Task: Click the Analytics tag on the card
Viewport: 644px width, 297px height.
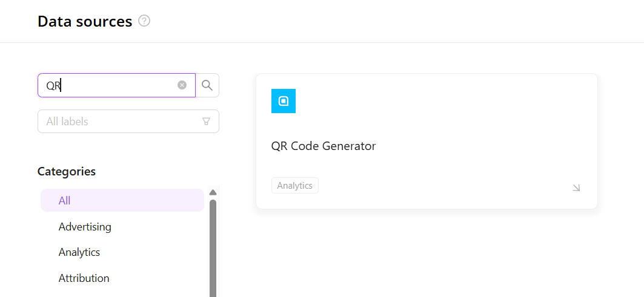Action: click(x=294, y=186)
